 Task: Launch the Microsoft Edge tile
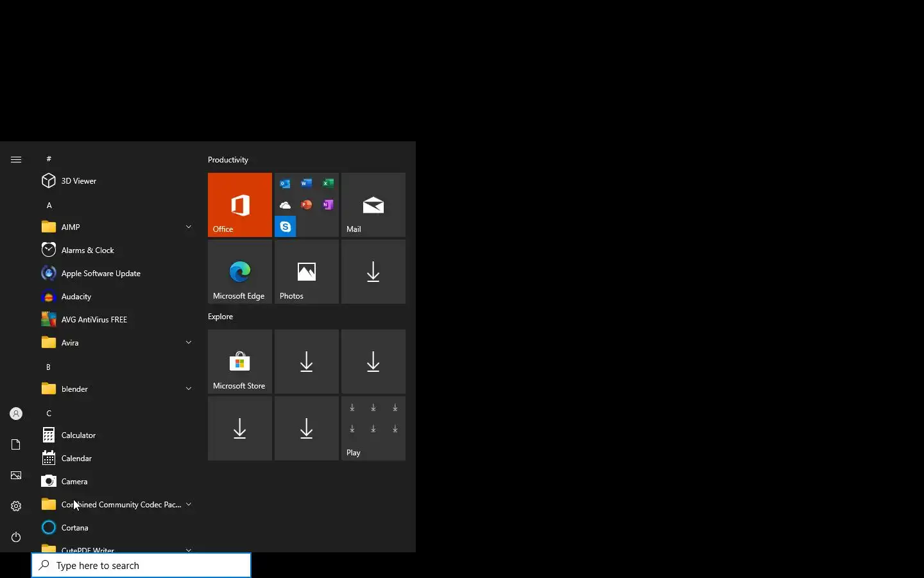[x=240, y=272]
